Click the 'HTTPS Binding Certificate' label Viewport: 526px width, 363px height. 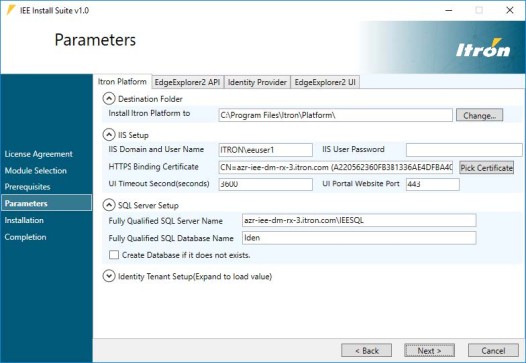point(153,167)
